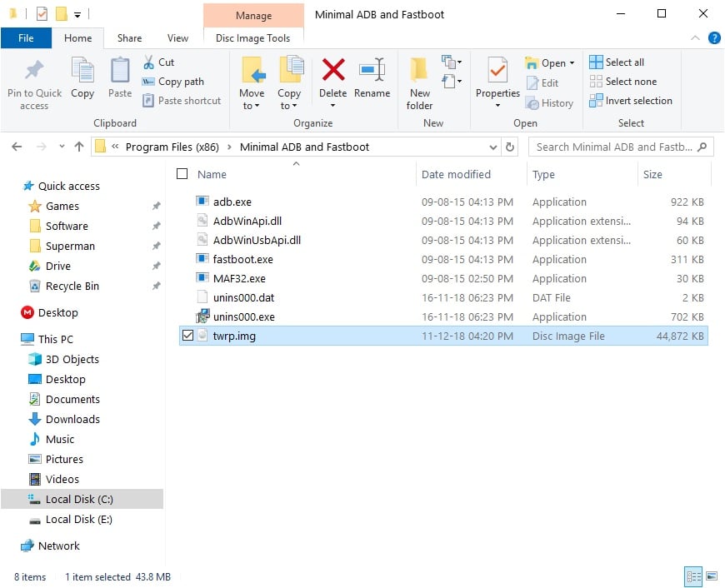Switch to the Share tab

coord(129,38)
